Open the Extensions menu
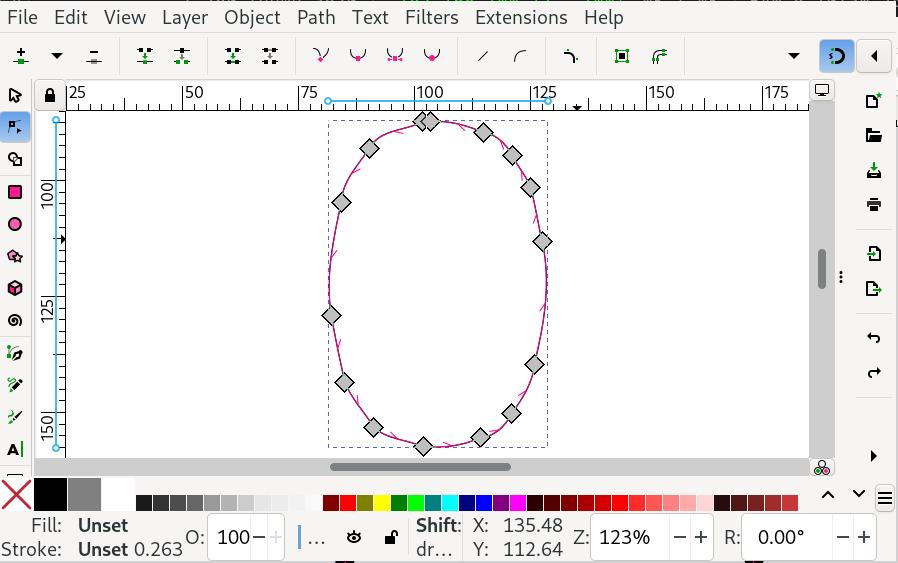Screen dimensions: 898x563 click(521, 17)
